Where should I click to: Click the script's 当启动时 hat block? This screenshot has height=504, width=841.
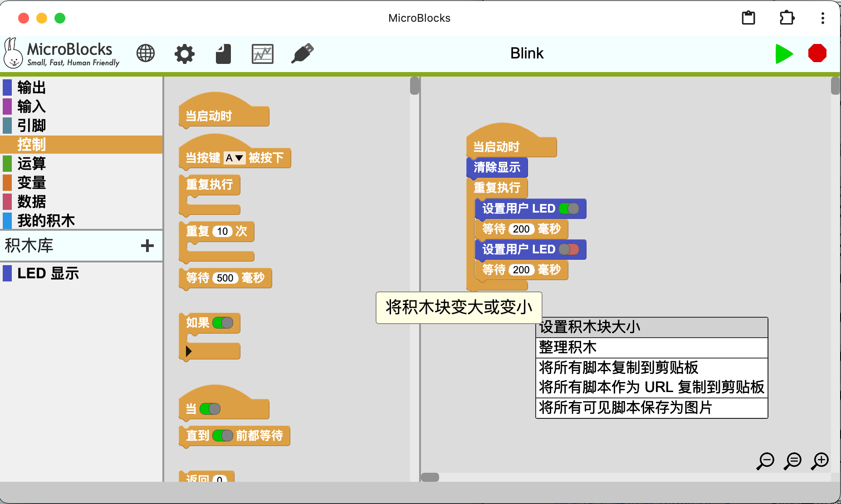[x=512, y=141]
